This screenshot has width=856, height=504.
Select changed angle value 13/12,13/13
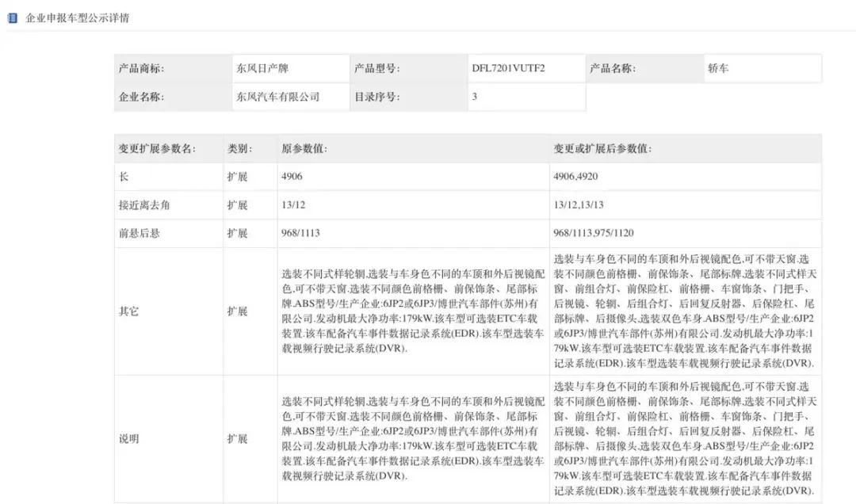pos(578,204)
